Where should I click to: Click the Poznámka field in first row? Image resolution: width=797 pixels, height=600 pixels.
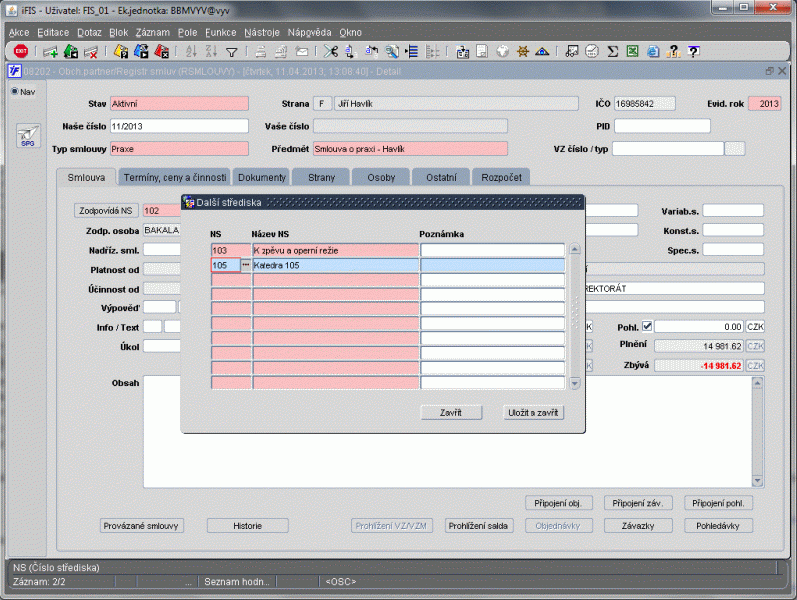pyautogui.click(x=492, y=250)
